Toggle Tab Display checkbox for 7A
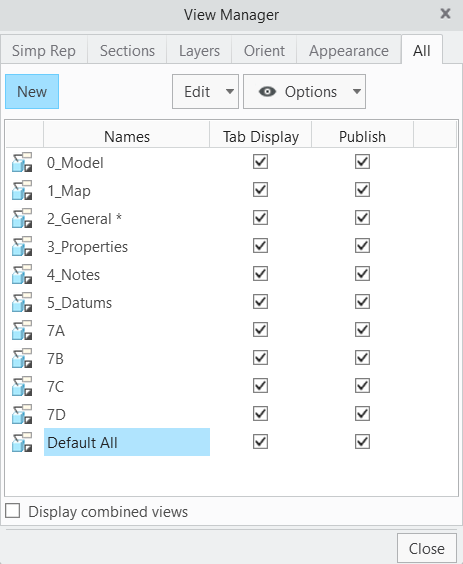463x564 pixels. 260,330
